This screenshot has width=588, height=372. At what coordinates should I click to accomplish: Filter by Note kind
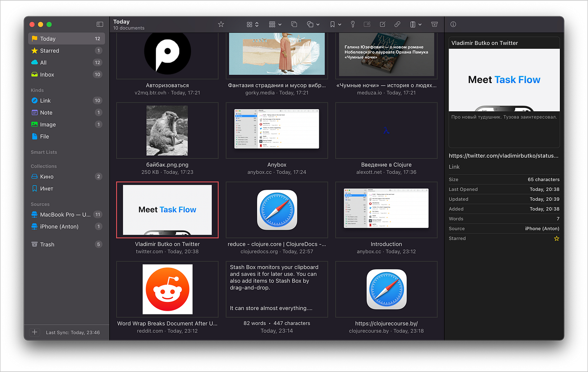click(66, 113)
